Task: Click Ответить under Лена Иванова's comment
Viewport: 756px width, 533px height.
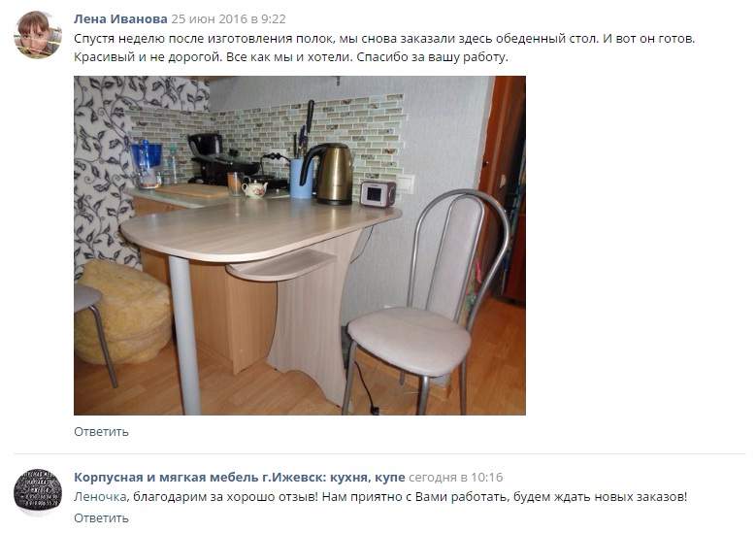Action: click(x=101, y=431)
